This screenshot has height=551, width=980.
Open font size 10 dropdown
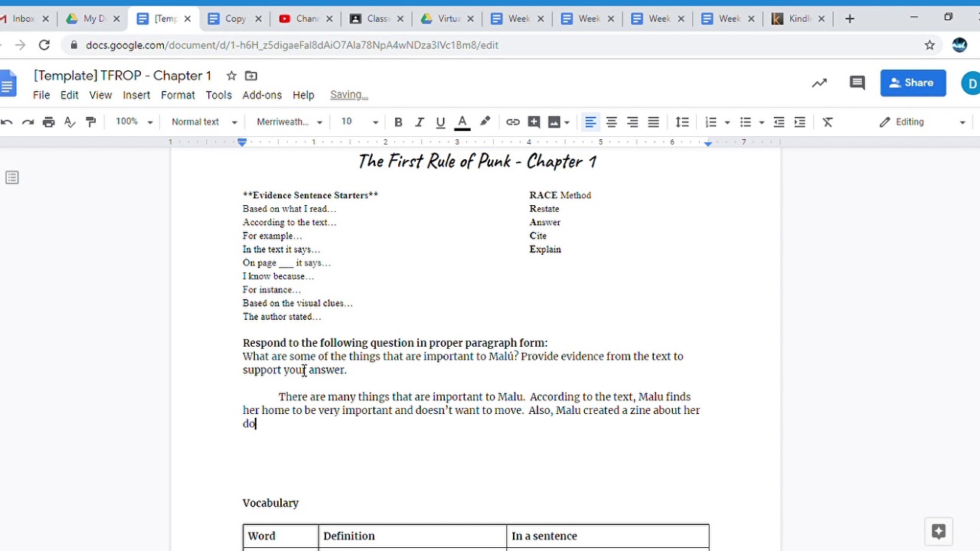pyautogui.click(x=360, y=122)
